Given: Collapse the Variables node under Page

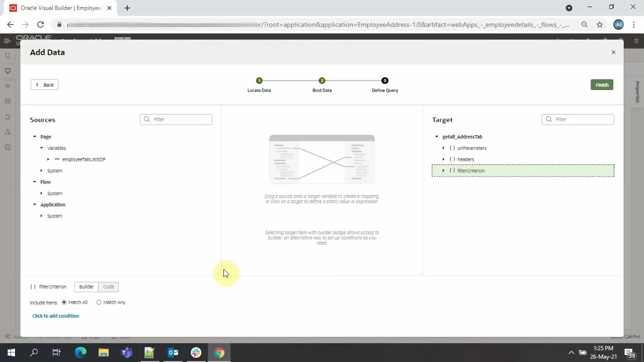Looking at the screenshot, I should click(42, 148).
